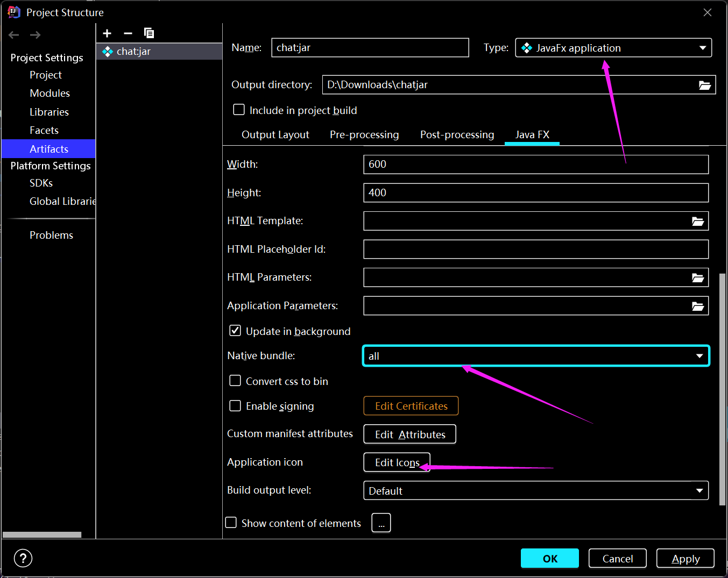728x578 pixels.
Task: Click the Copy artifact icon
Action: [x=149, y=33]
